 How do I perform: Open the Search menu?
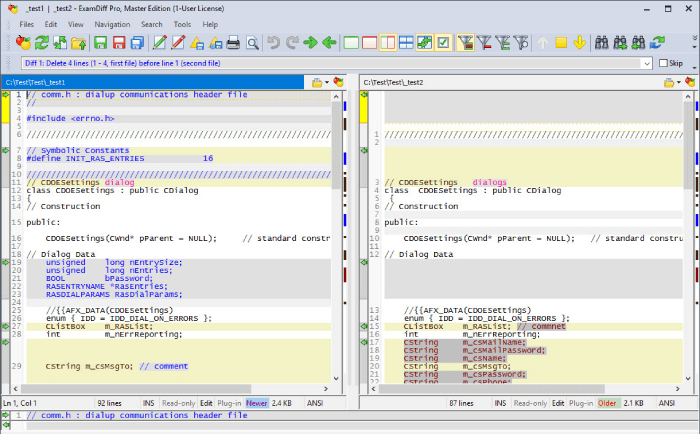pos(152,25)
